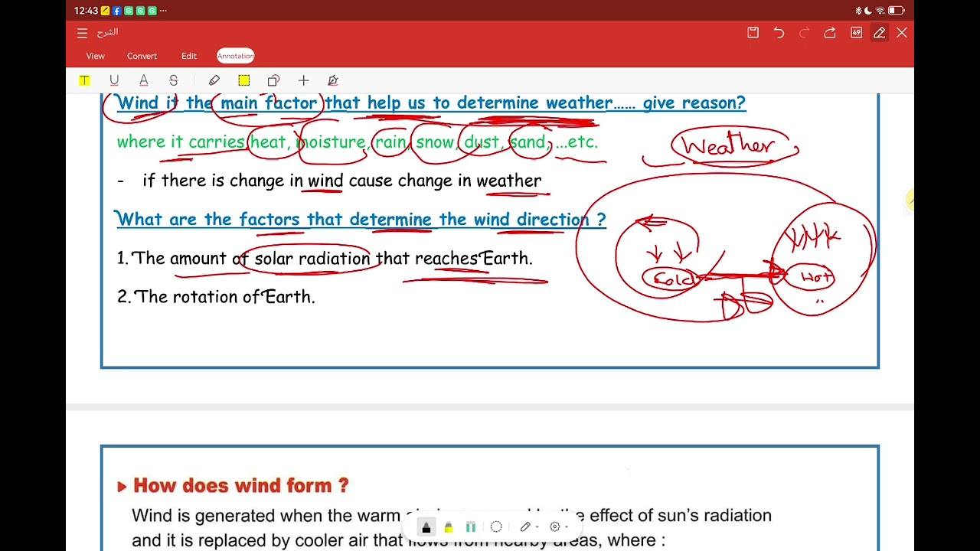980x551 pixels.
Task: Close the document with the X
Action: coord(902,33)
